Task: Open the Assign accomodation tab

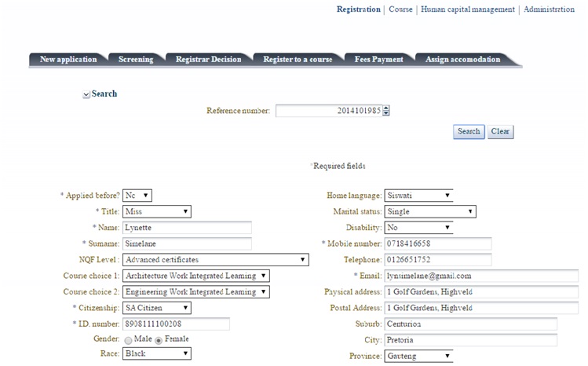Action: tap(462, 60)
